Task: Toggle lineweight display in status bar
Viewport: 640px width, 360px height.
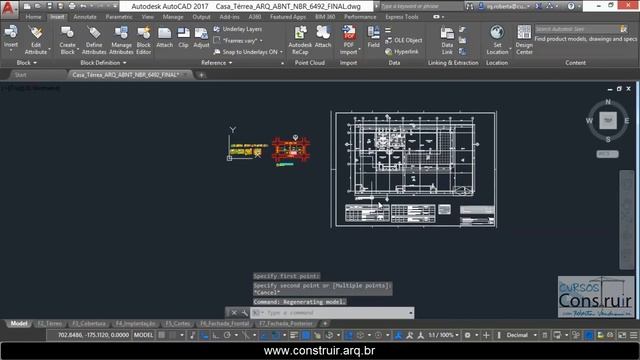Action: pos(294,335)
